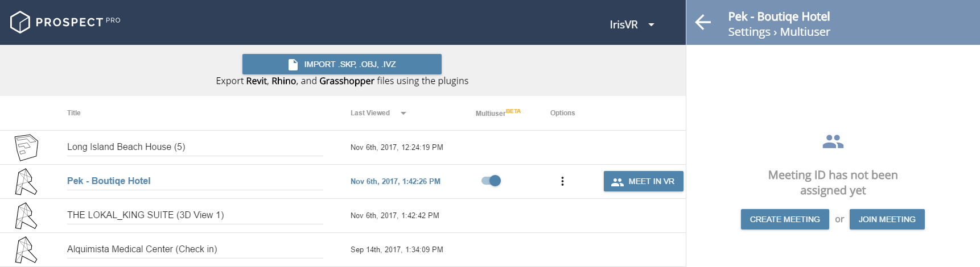Screen dimensions: 980x267
Task: Click the Prospect Pro cube logo
Action: click(x=20, y=22)
